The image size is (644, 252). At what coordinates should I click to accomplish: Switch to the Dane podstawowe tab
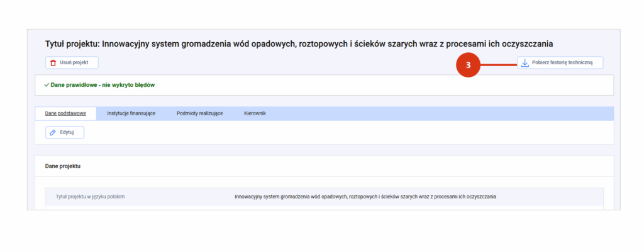pyautogui.click(x=65, y=113)
